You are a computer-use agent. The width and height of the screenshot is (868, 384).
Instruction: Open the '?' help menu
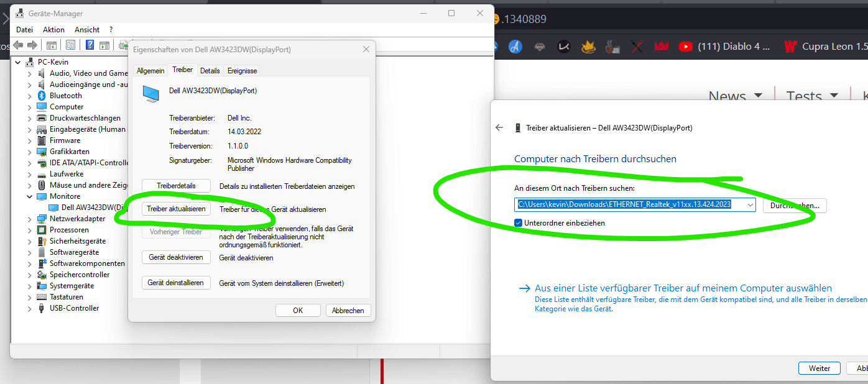tap(111, 29)
